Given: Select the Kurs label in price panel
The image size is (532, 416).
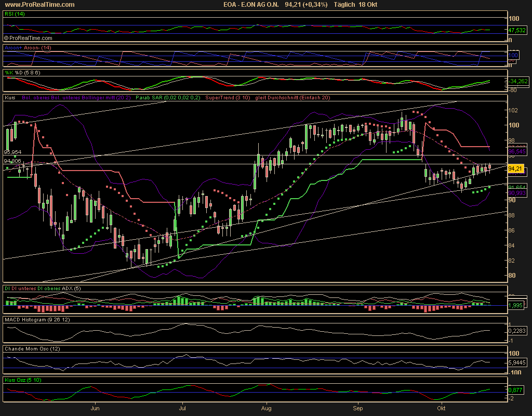Looking at the screenshot, I should point(10,98).
